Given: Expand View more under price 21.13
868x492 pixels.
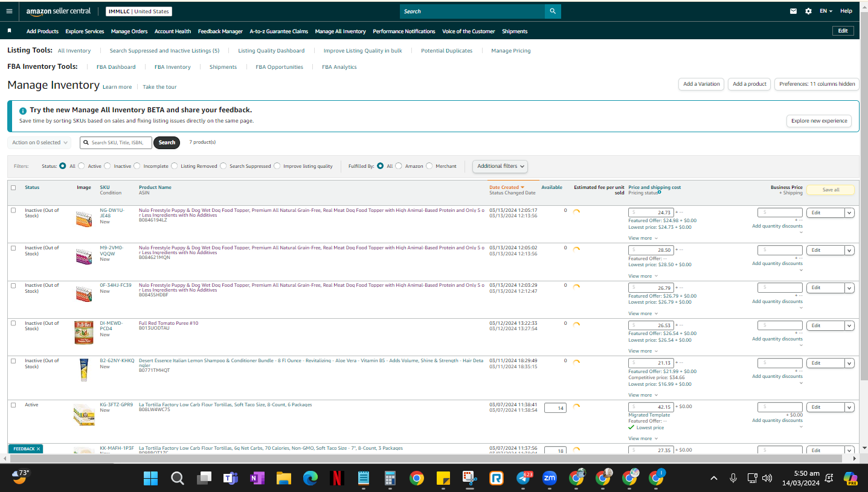Looking at the screenshot, I should click(x=643, y=395).
